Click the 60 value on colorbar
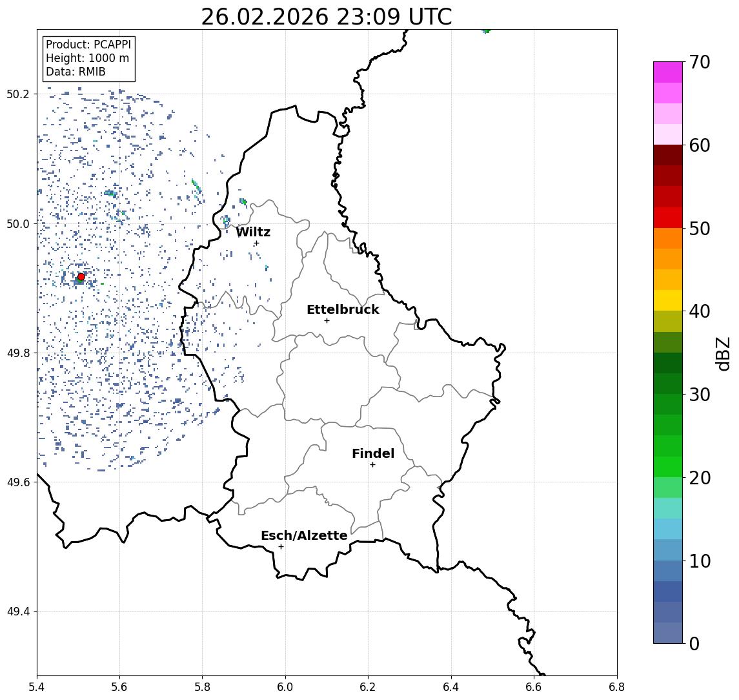739x700 pixels. [x=700, y=145]
